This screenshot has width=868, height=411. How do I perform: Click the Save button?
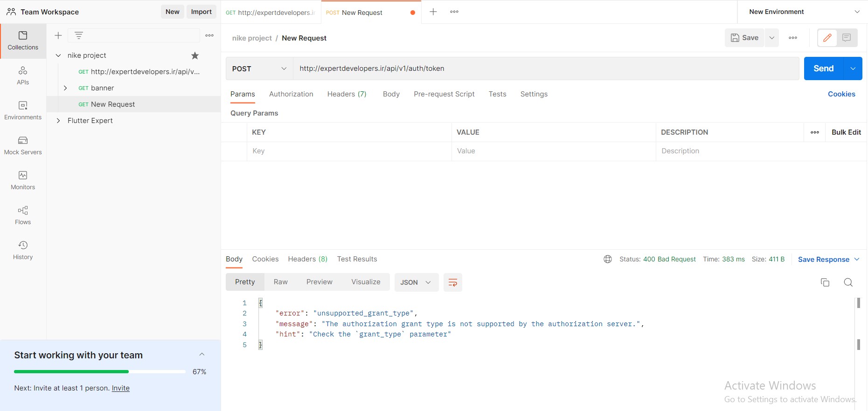click(x=744, y=38)
